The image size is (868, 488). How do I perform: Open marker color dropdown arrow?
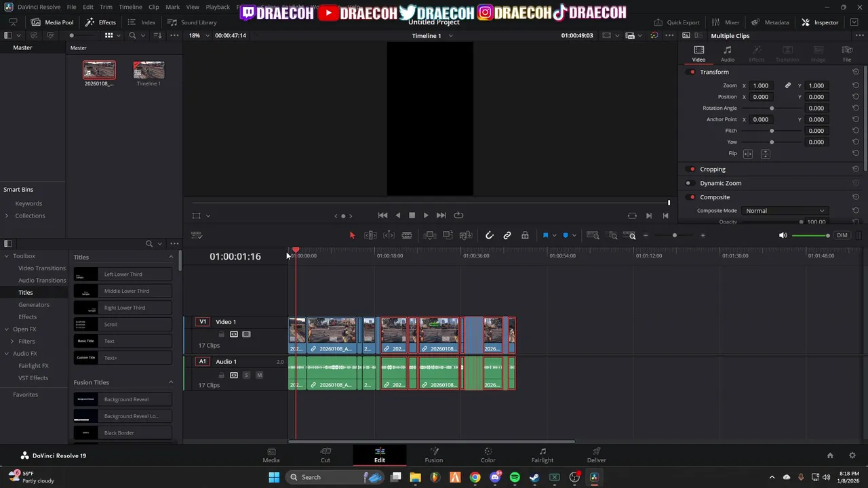tap(574, 236)
